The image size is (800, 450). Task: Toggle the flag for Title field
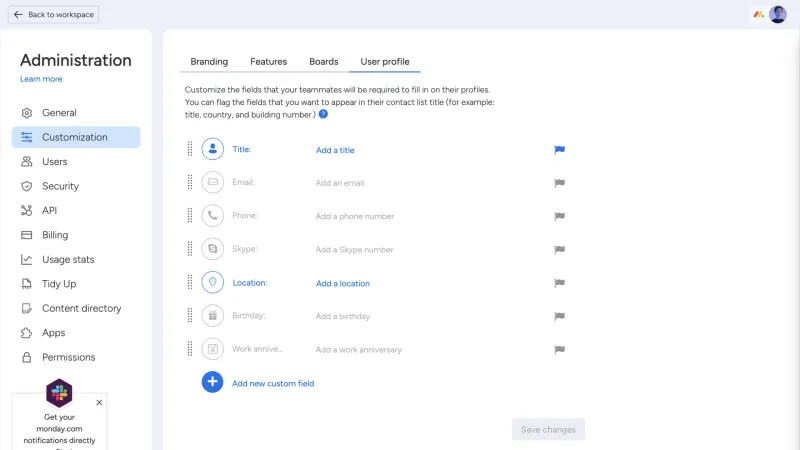point(559,149)
